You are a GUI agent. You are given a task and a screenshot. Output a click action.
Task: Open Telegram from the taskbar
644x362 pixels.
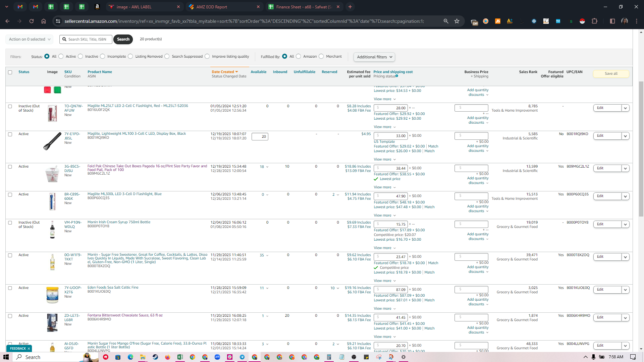[x=242, y=357]
